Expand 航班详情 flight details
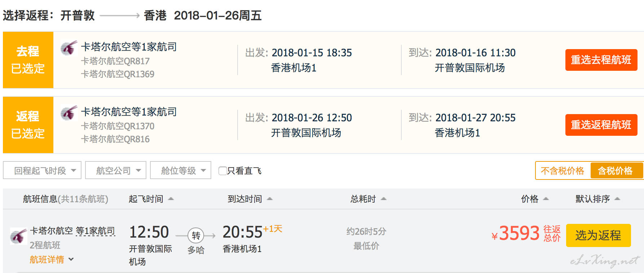Screen dimensions: 644x273 (x=52, y=259)
